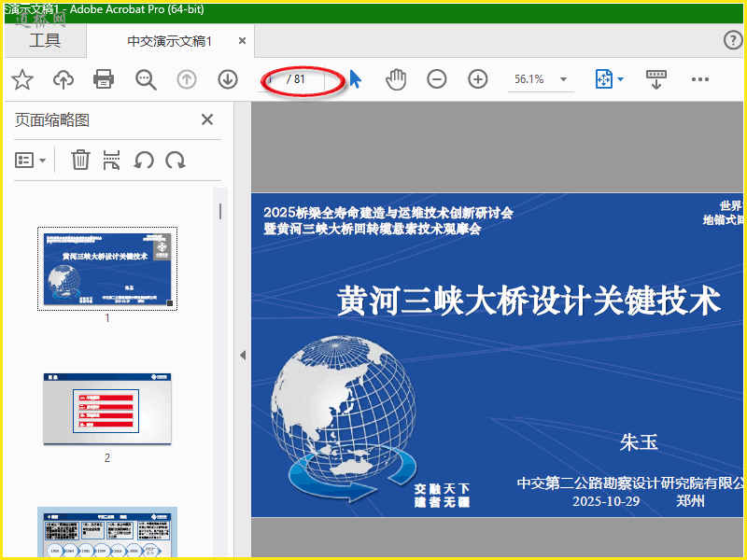This screenshot has width=747, height=560.
Task: Switch to the 工具 tab
Action: [45, 40]
